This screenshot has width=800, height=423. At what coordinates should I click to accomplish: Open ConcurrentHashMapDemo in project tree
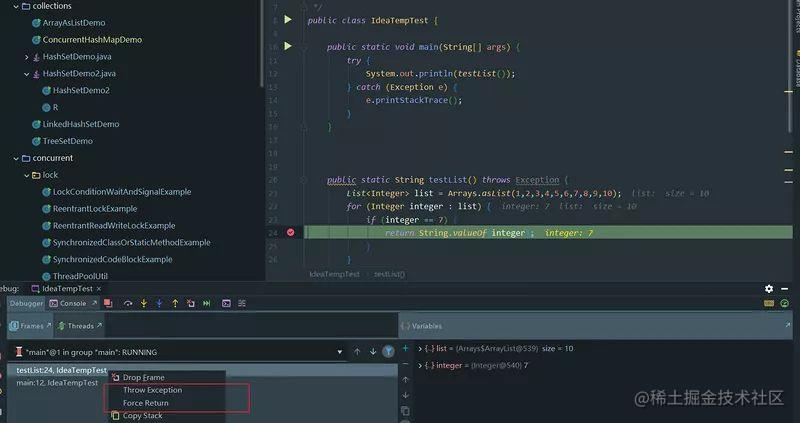click(x=92, y=40)
